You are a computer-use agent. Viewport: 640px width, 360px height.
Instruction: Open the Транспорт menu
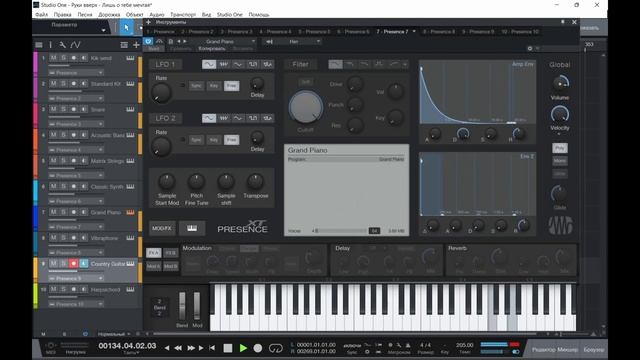click(x=183, y=14)
